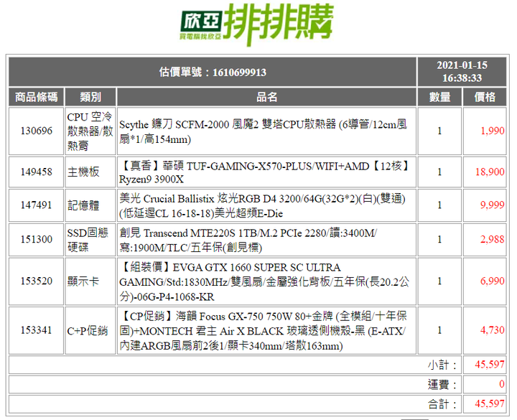Click price 9,999 for Crucial memory

(493, 205)
